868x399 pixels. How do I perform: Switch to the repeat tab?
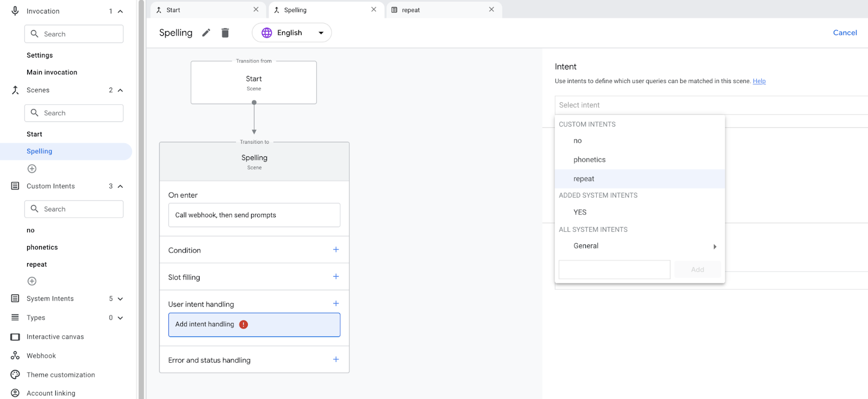pos(411,10)
